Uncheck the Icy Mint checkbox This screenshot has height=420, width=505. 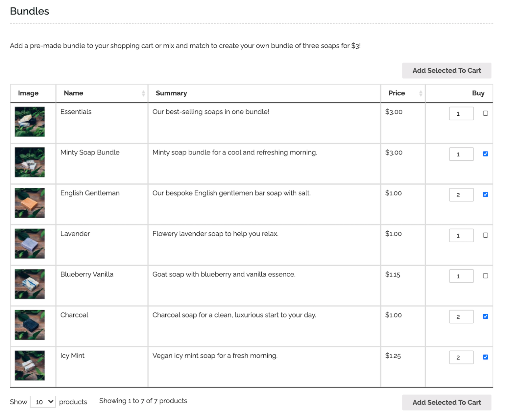pyautogui.click(x=485, y=357)
